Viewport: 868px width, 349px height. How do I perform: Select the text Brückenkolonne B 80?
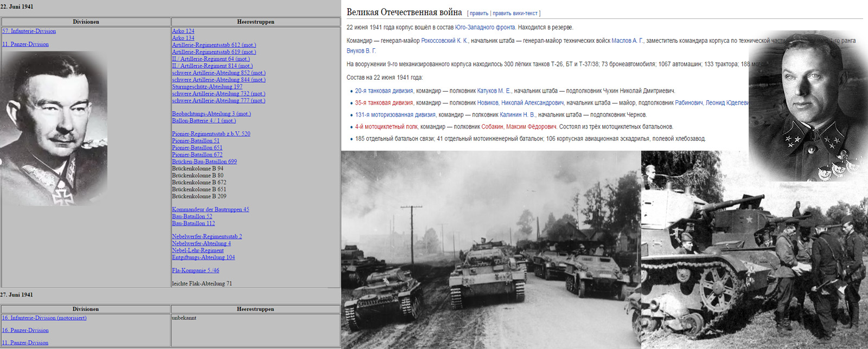(198, 176)
